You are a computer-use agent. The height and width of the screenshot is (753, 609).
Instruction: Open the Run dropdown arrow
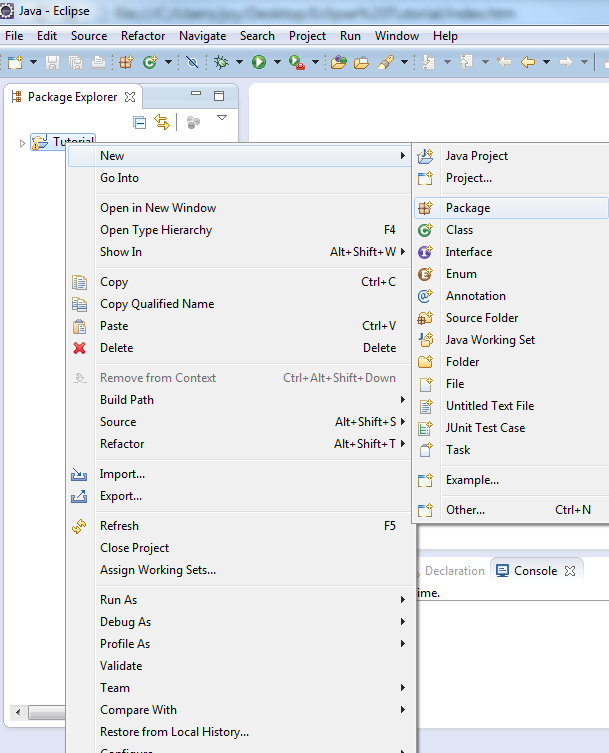(277, 62)
